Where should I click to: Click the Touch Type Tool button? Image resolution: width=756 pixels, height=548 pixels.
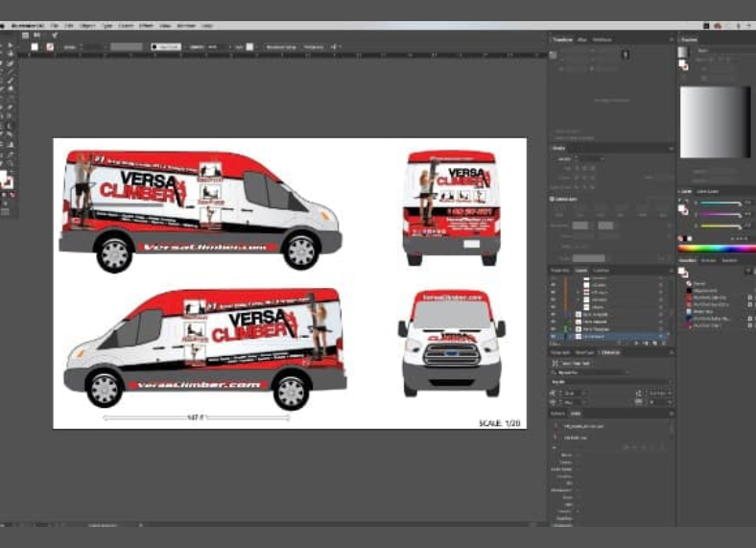tap(572, 363)
